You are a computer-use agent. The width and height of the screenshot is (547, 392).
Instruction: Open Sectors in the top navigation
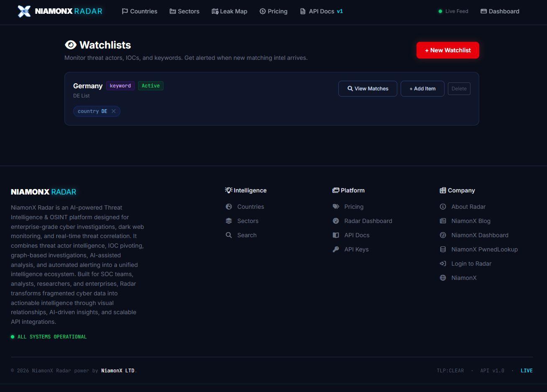[184, 11]
